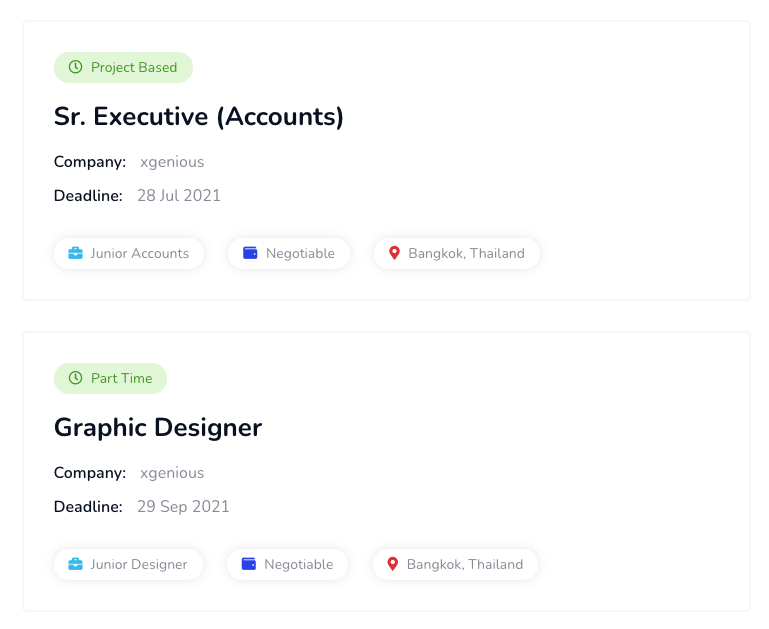
Task: Open the Graphic Designer job title
Action: [x=158, y=428]
